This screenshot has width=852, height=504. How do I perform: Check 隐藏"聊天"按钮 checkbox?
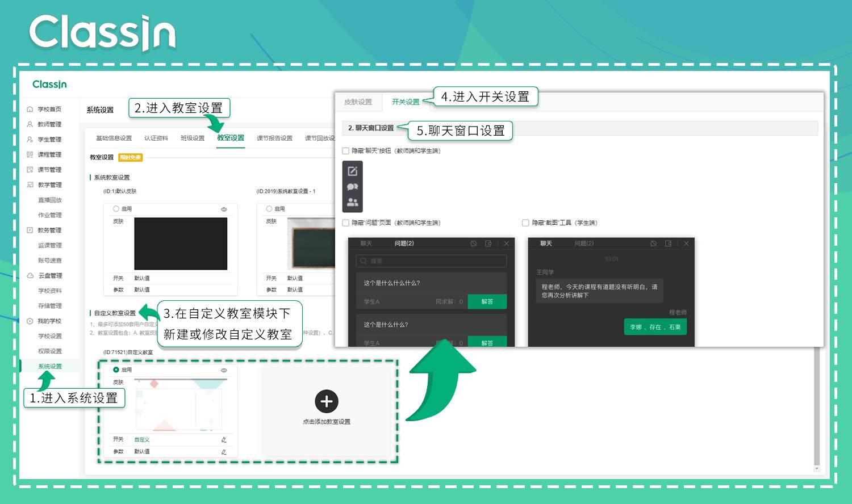[346, 151]
